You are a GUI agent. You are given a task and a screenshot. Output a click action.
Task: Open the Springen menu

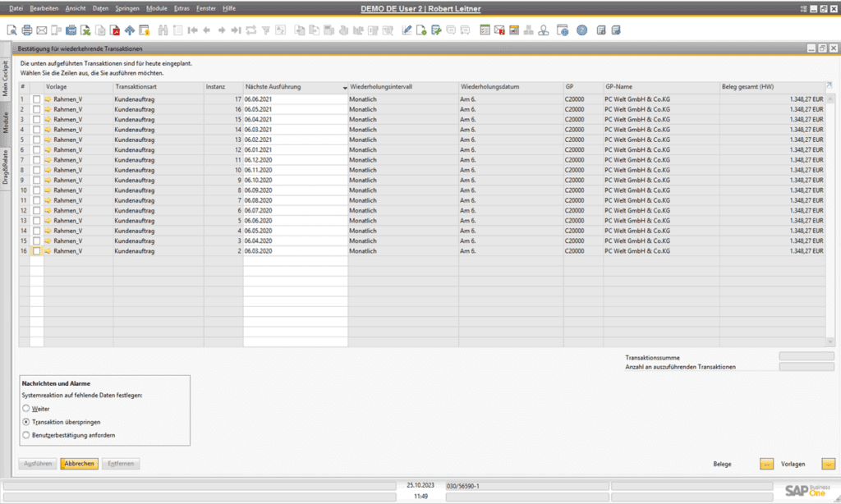(x=127, y=8)
